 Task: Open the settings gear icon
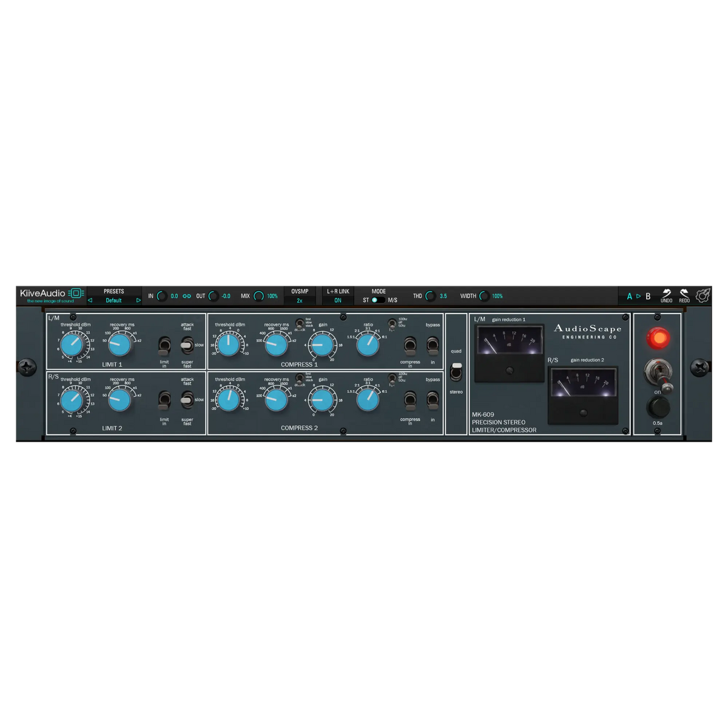(703, 295)
